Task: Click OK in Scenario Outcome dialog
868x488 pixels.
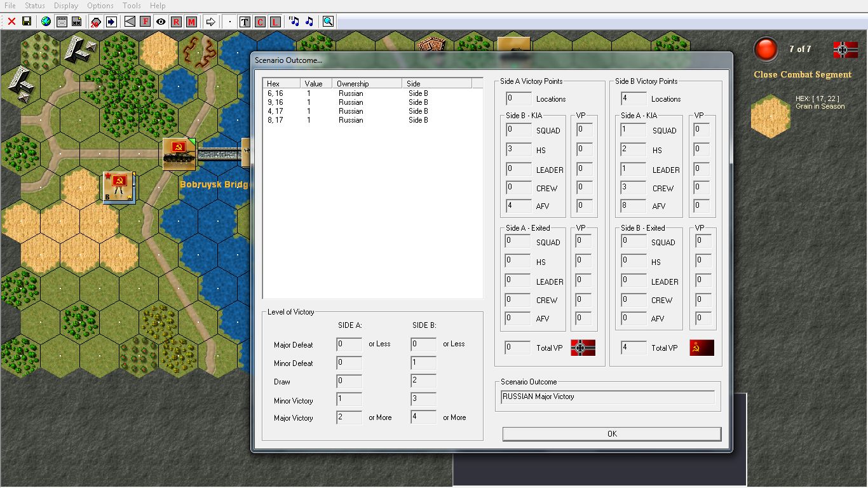Action: pyautogui.click(x=612, y=434)
